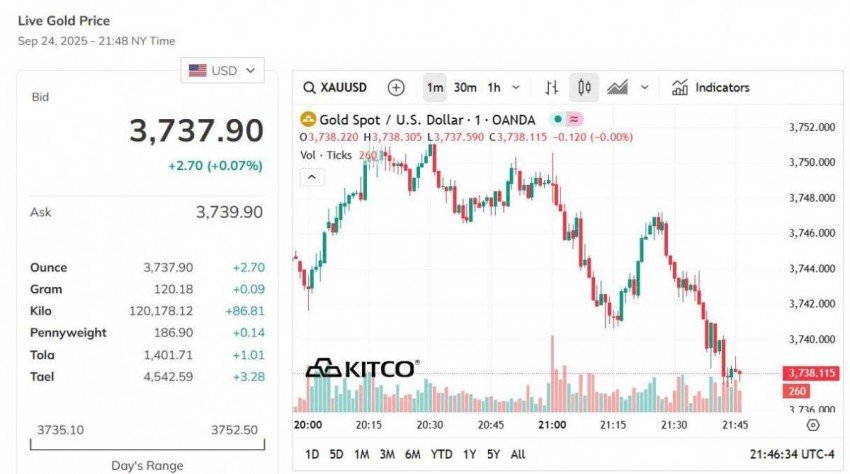
Task: Click the add symbol plus icon
Action: [x=396, y=88]
